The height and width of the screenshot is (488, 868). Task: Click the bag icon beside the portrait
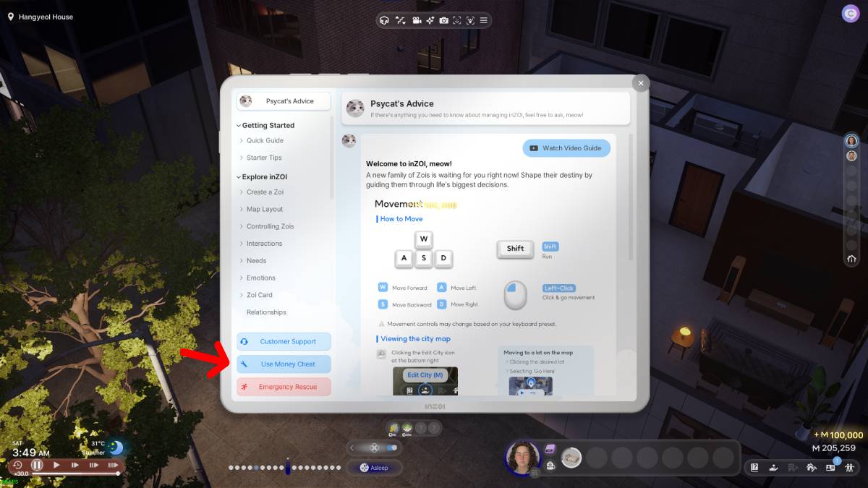[x=550, y=465]
